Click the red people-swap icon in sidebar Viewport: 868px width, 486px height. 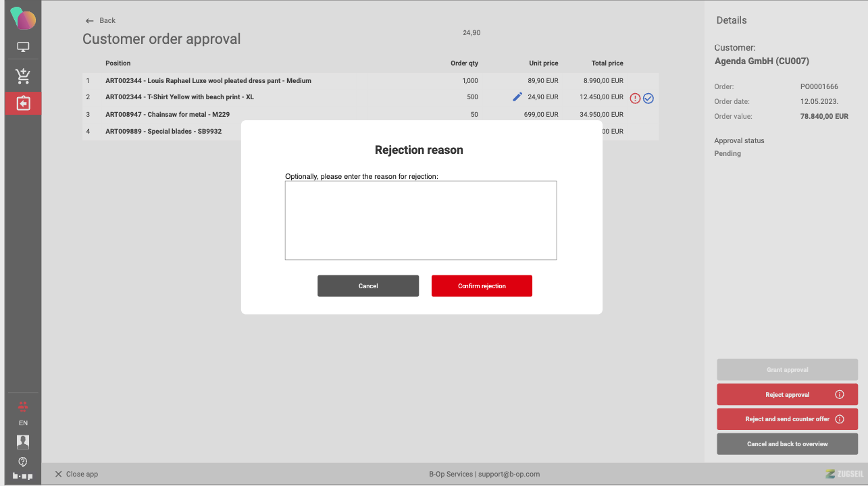click(x=23, y=406)
